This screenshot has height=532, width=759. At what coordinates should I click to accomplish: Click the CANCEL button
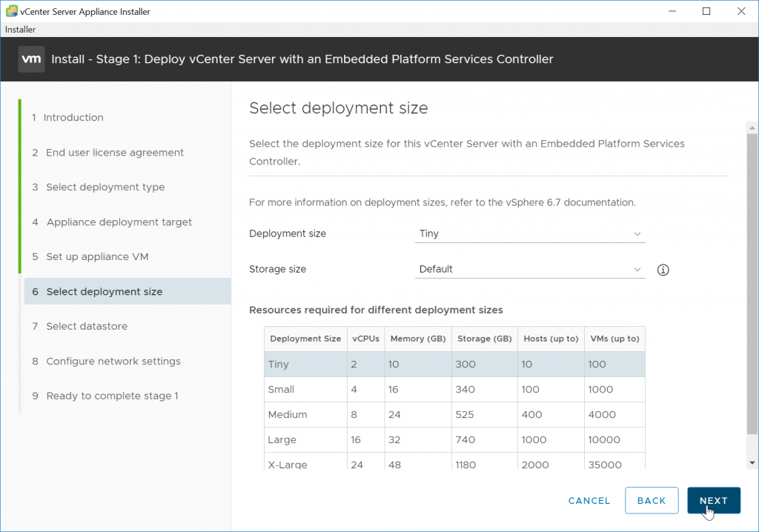coord(589,501)
